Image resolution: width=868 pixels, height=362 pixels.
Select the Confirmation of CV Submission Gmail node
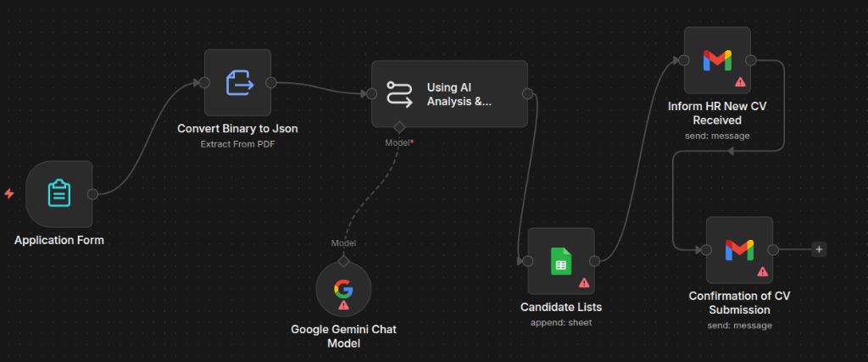pyautogui.click(x=739, y=249)
